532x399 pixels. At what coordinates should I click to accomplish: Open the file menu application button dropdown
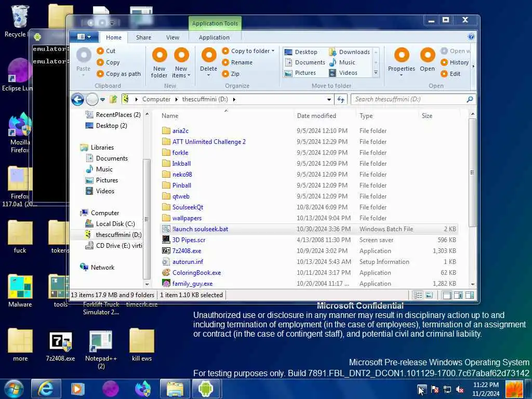point(84,37)
